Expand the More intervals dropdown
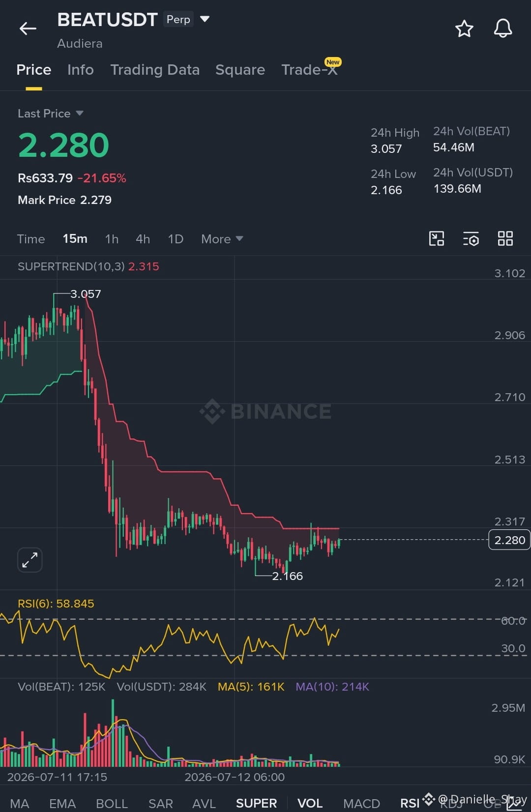 pos(222,239)
